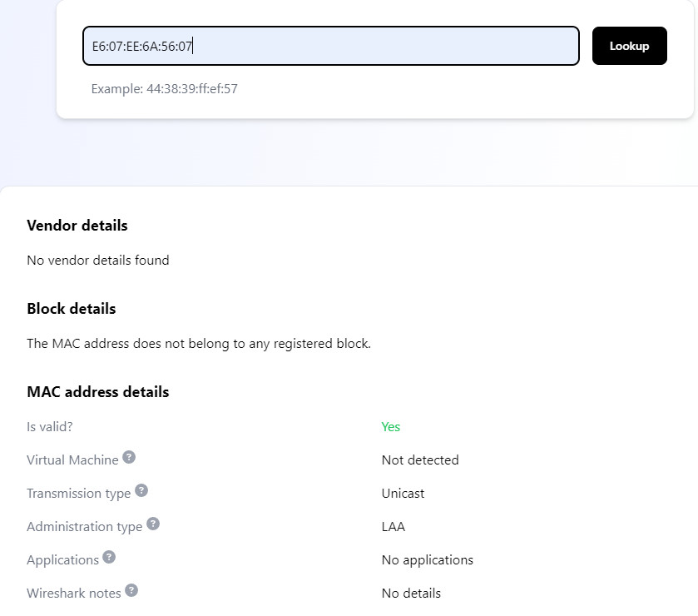
Task: Click the Not detected value
Action: (x=420, y=460)
